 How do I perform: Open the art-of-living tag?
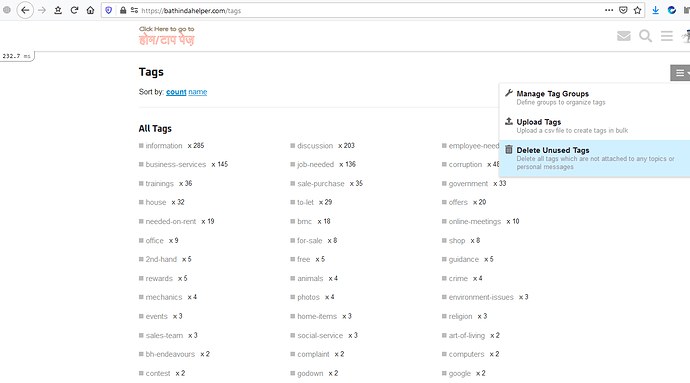click(466, 335)
